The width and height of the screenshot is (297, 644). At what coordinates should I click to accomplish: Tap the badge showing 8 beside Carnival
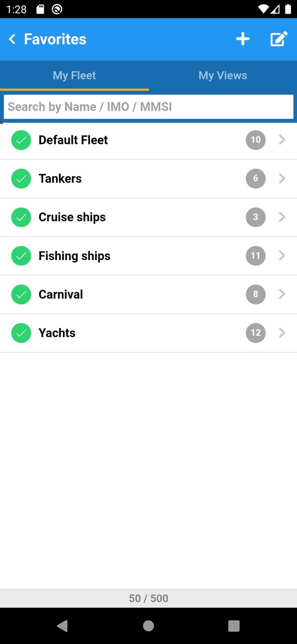coord(255,294)
